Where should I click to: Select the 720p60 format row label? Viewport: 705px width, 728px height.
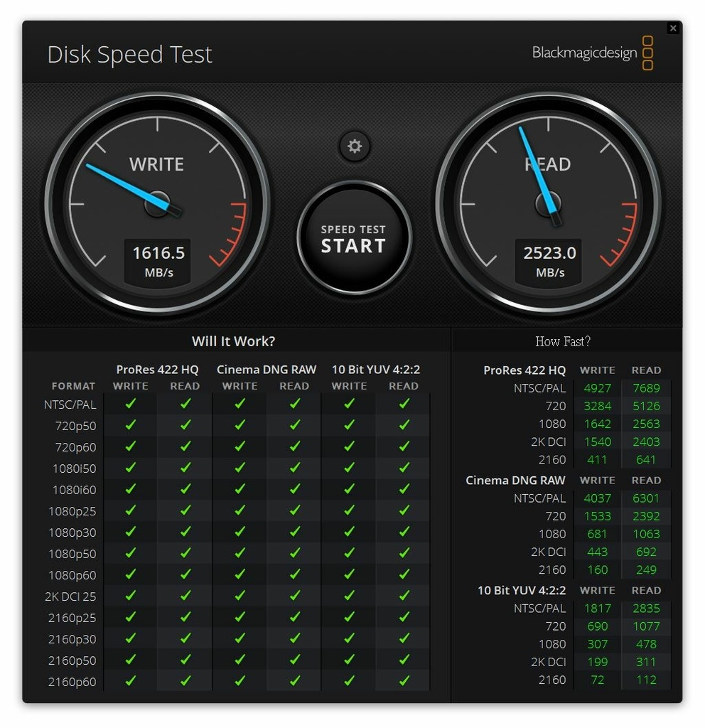coord(75,447)
